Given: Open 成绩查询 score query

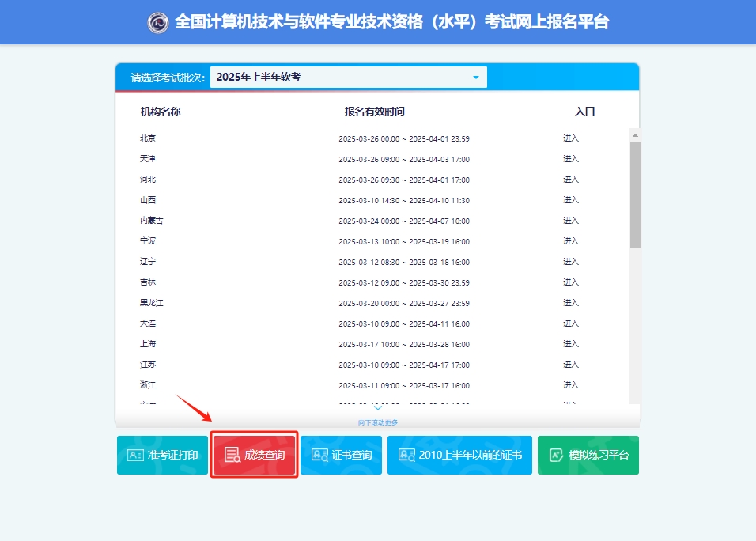Looking at the screenshot, I should point(254,455).
